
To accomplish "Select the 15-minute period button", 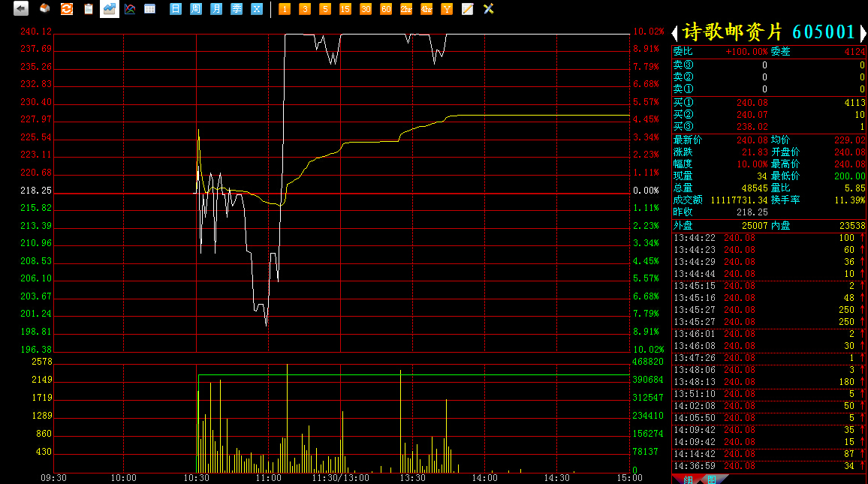I will pos(345,9).
